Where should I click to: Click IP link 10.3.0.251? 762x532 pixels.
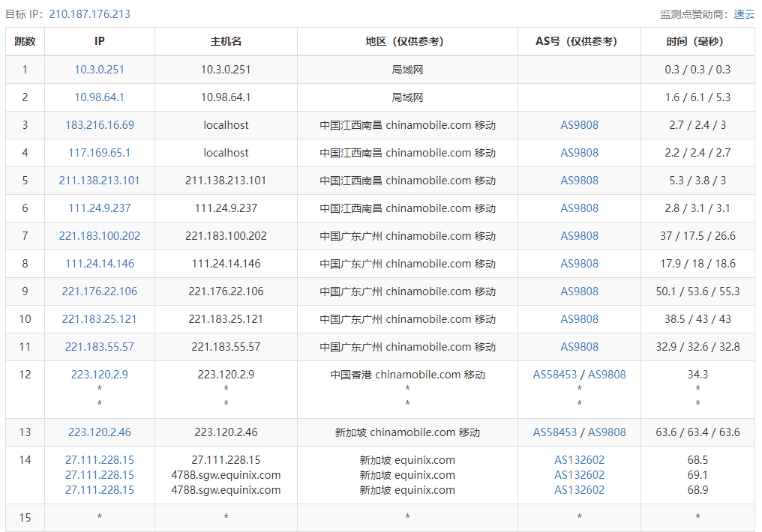coord(100,70)
